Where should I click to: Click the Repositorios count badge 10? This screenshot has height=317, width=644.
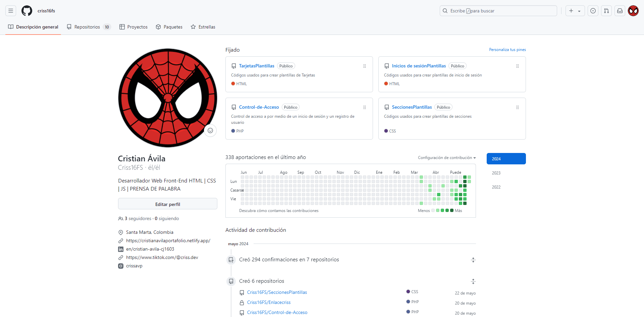107,27
